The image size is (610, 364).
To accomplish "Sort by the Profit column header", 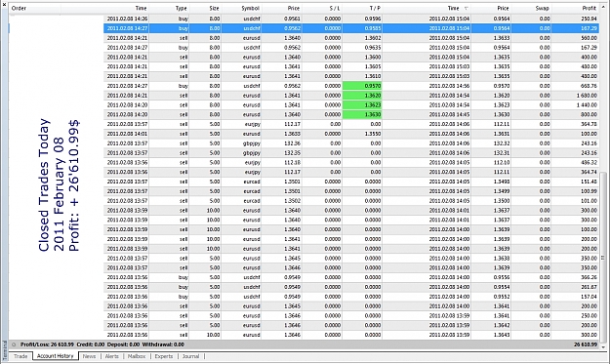I will pos(589,8).
